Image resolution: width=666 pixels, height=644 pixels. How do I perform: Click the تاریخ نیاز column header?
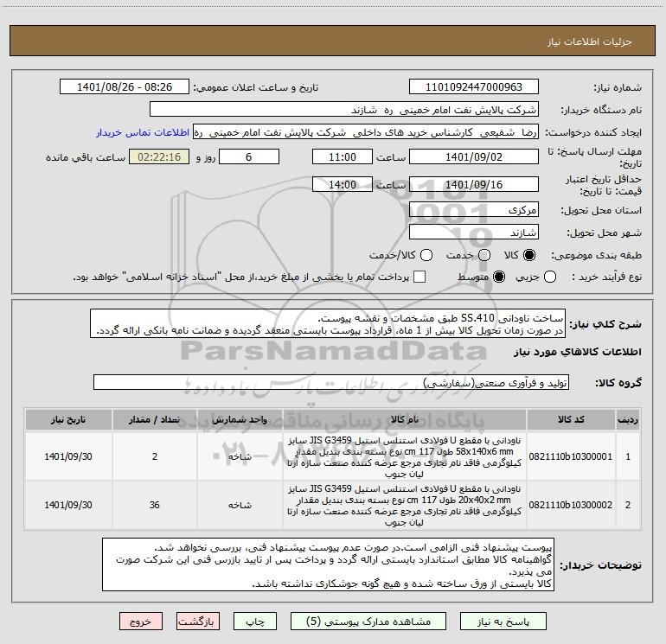[68, 419]
